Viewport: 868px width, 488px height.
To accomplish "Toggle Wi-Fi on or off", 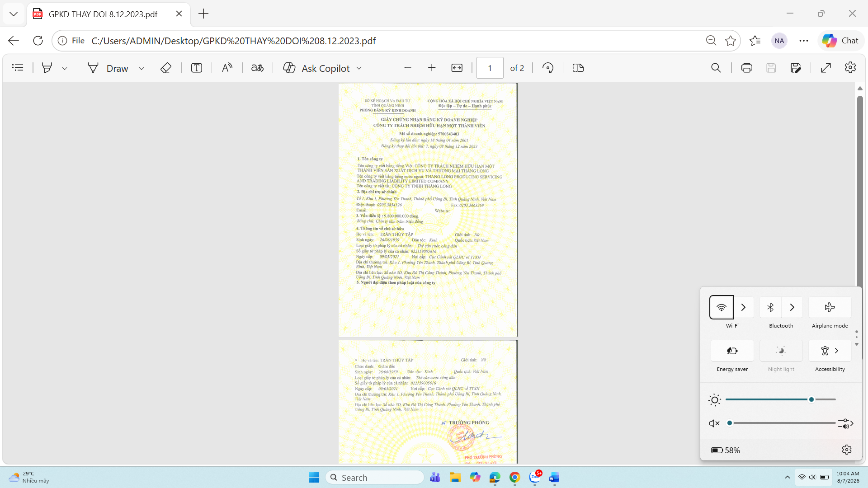I will pyautogui.click(x=722, y=307).
